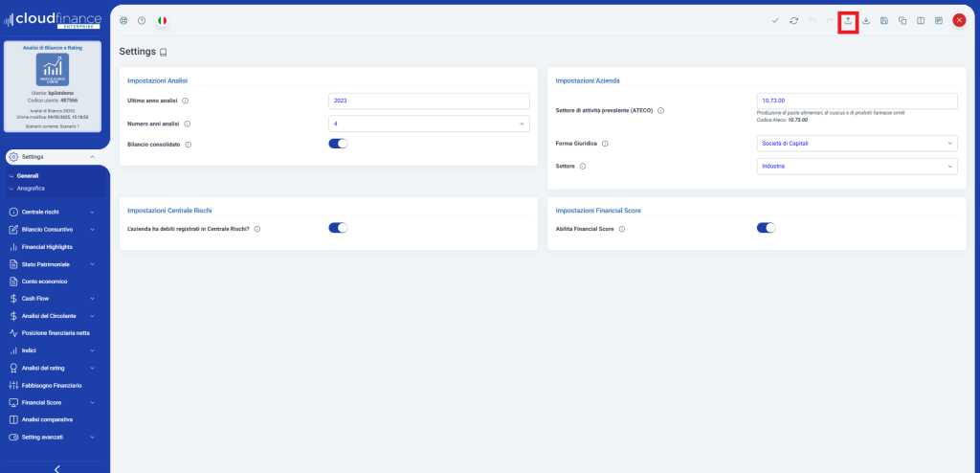This screenshot has width=980, height=473.
Task: Click the save floppy-disk icon
Action: (884, 21)
